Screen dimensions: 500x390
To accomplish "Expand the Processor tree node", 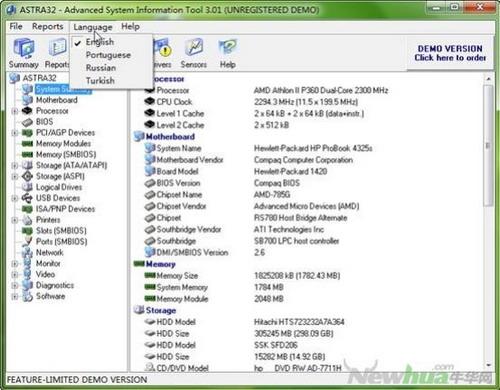I will click(x=15, y=111).
